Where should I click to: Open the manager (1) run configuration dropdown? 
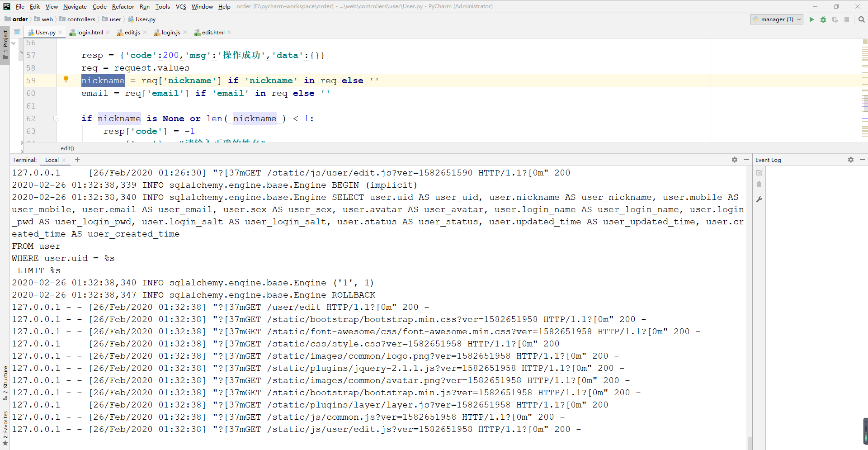click(777, 19)
